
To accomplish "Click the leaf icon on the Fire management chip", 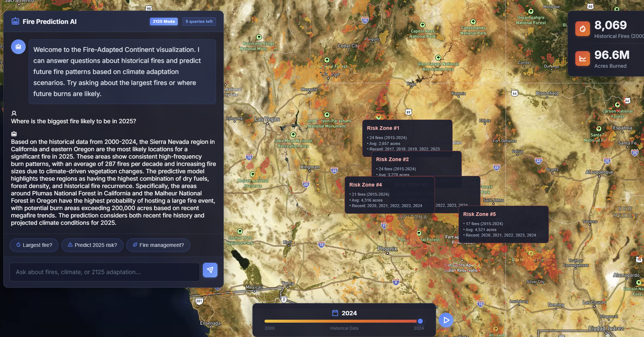I will pos(135,245).
